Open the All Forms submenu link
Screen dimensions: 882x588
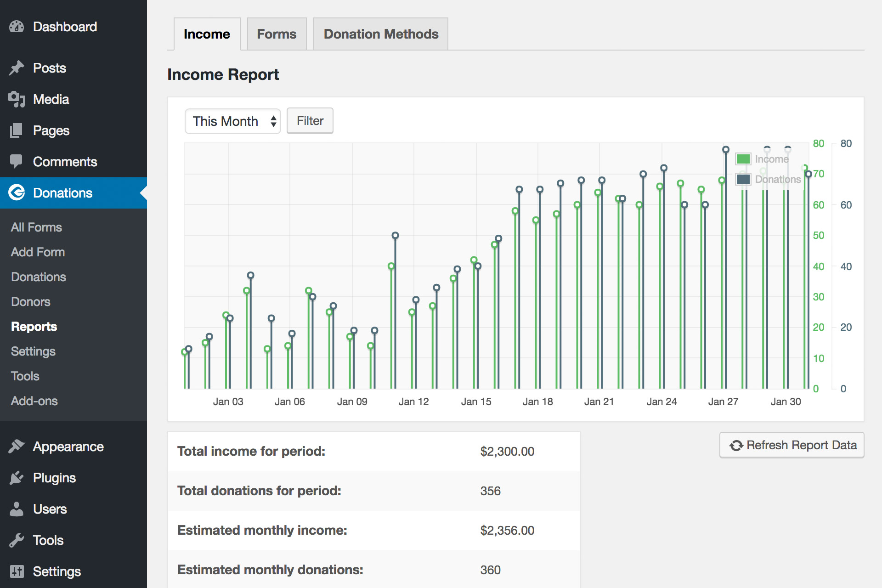pyautogui.click(x=36, y=227)
